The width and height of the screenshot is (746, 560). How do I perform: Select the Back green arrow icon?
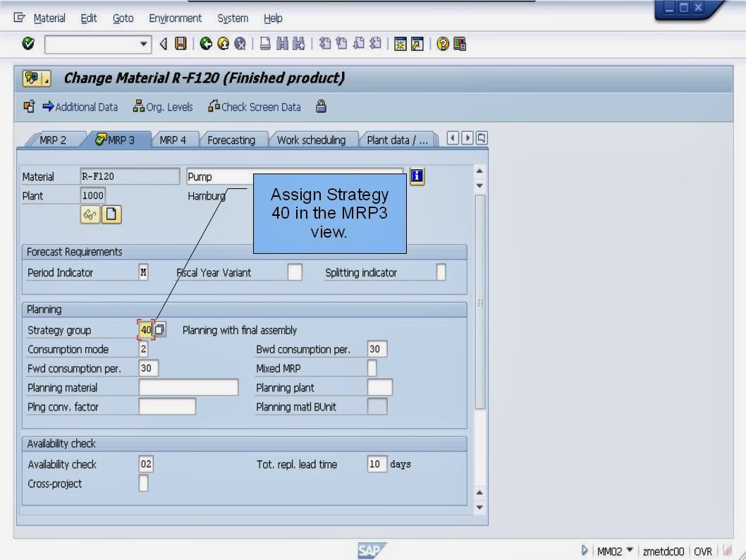coord(204,44)
